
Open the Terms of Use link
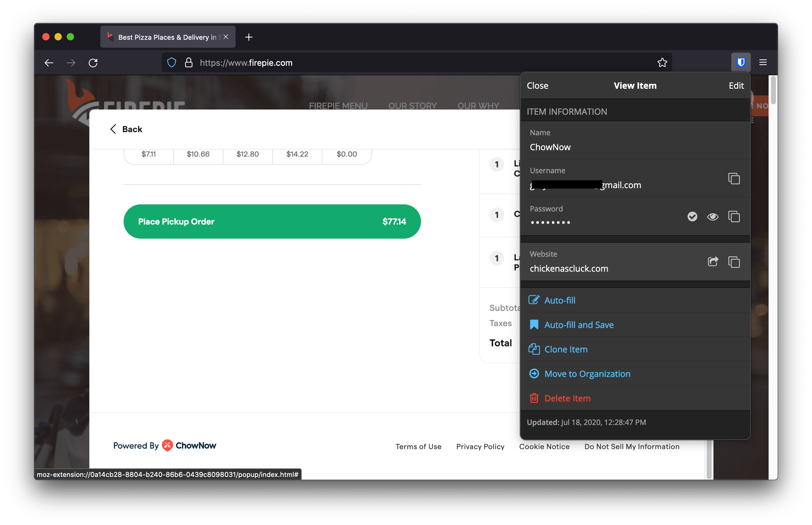tap(418, 446)
